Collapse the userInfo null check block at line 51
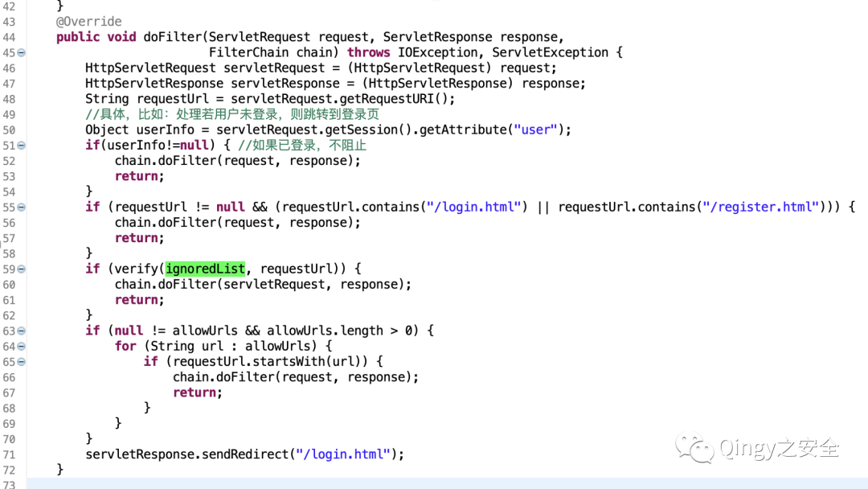 click(22, 146)
